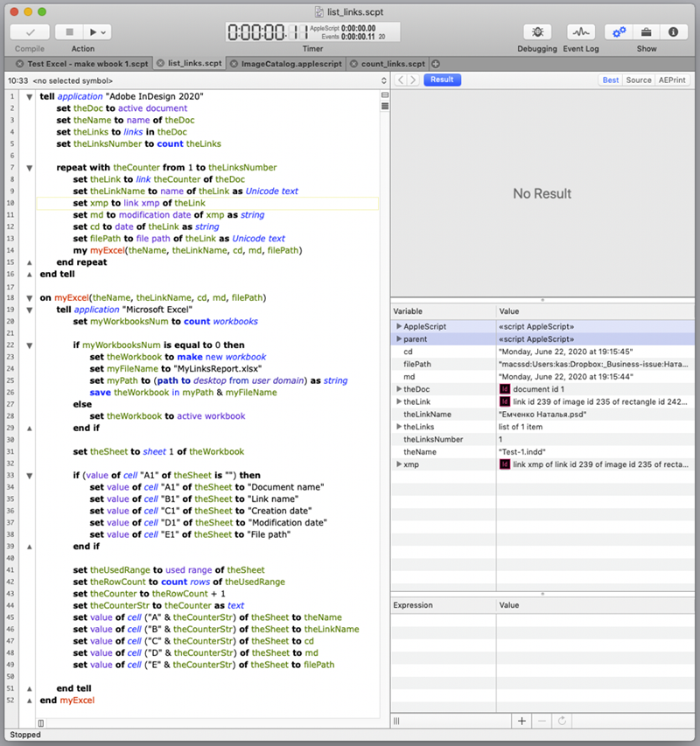Collapse if block at line 22

tap(29, 345)
